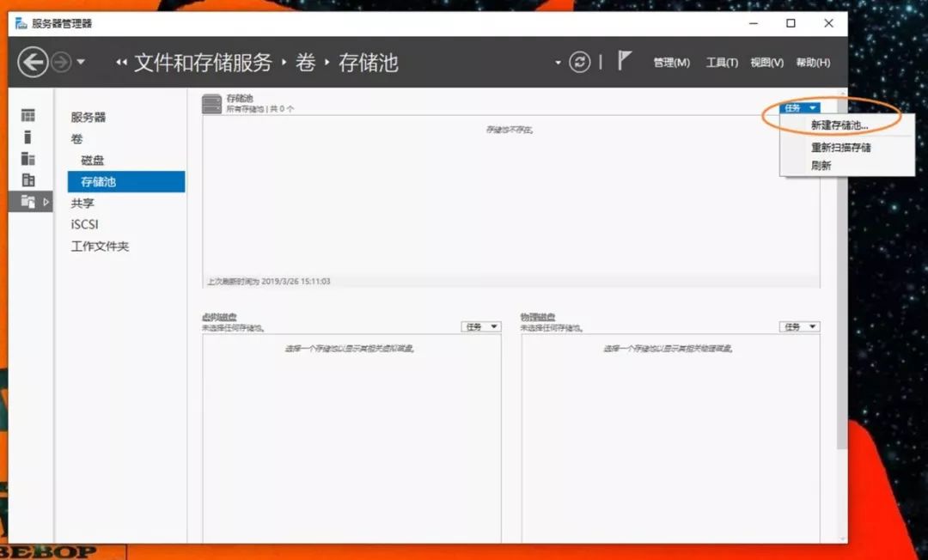Open the 工具(T) menu

(x=722, y=62)
